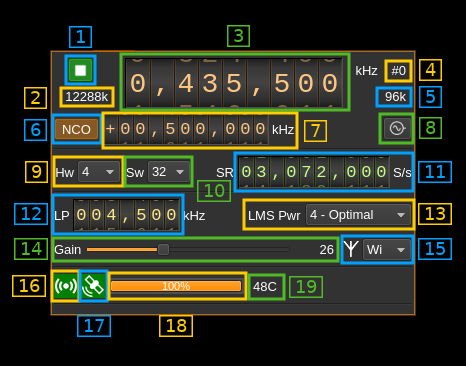Open the Sw decimation dropdown showing 32
This screenshot has height=366, width=466.
169,172
